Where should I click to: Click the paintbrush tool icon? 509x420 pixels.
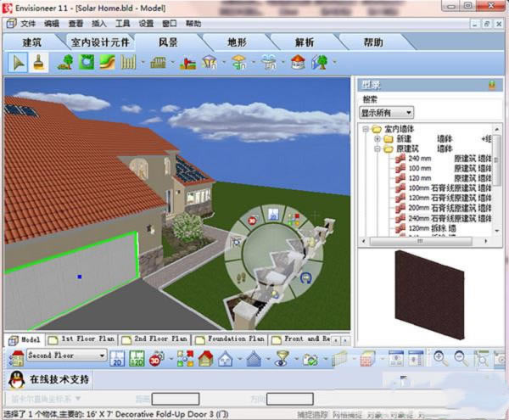point(38,61)
